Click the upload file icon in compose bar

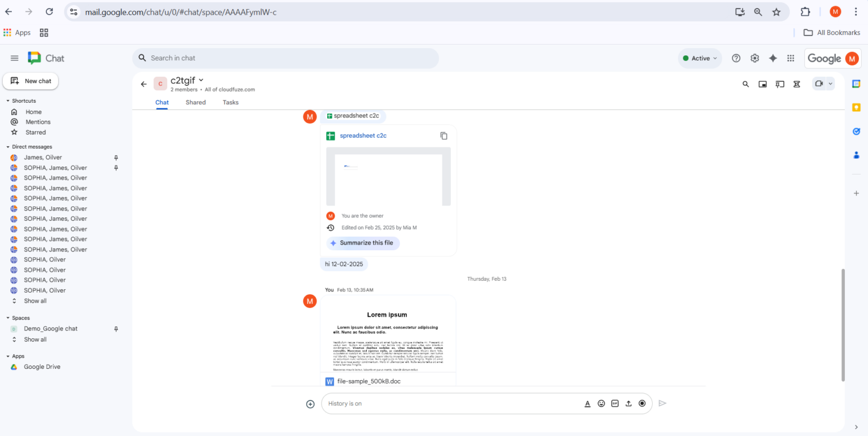tap(628, 403)
